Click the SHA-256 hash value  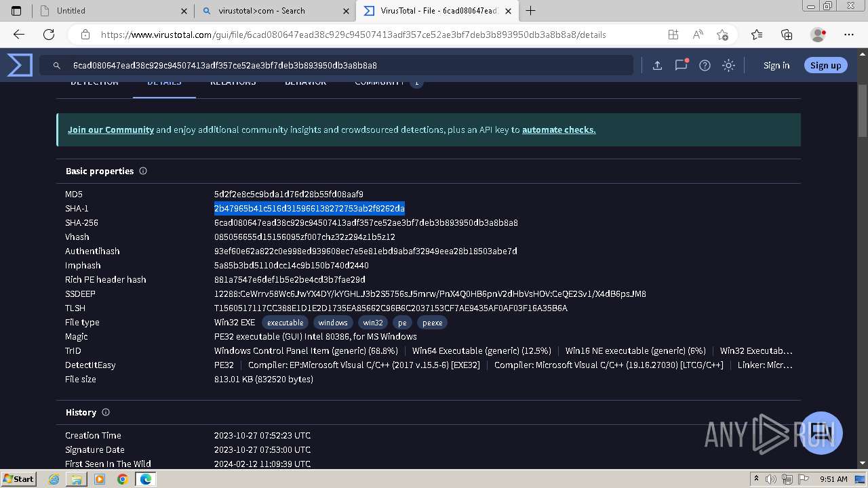366,222
